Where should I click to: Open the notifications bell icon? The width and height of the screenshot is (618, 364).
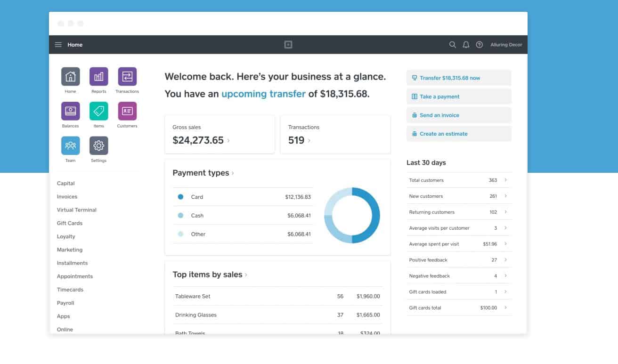point(466,44)
